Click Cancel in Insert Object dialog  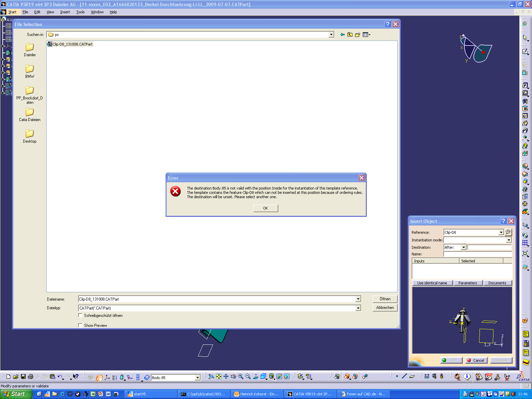point(476,360)
